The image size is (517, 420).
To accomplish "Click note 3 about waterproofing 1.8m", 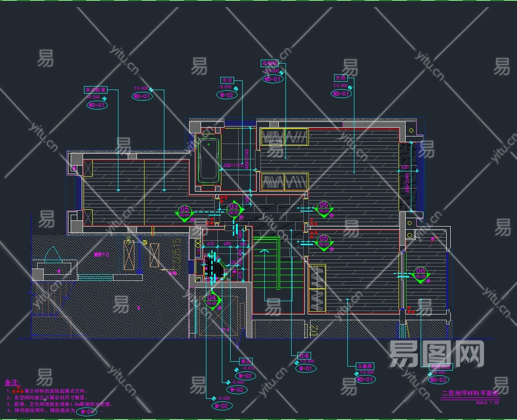I will [x=60, y=404].
